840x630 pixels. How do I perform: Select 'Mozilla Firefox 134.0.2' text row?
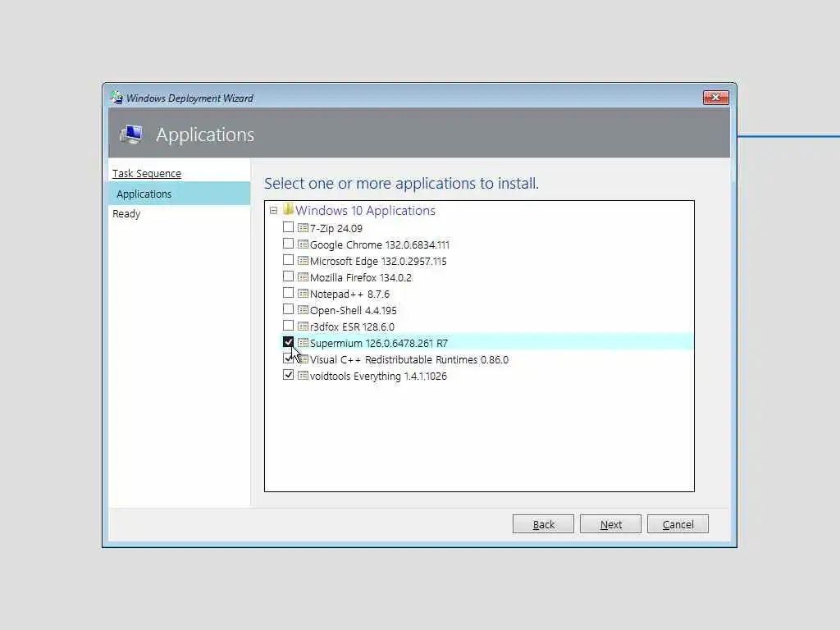pyautogui.click(x=361, y=277)
